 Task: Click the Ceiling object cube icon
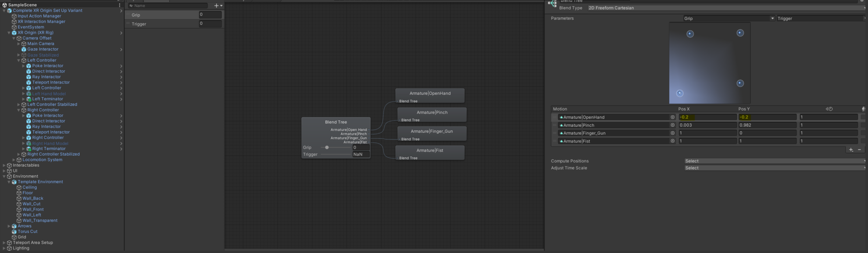[19, 188]
